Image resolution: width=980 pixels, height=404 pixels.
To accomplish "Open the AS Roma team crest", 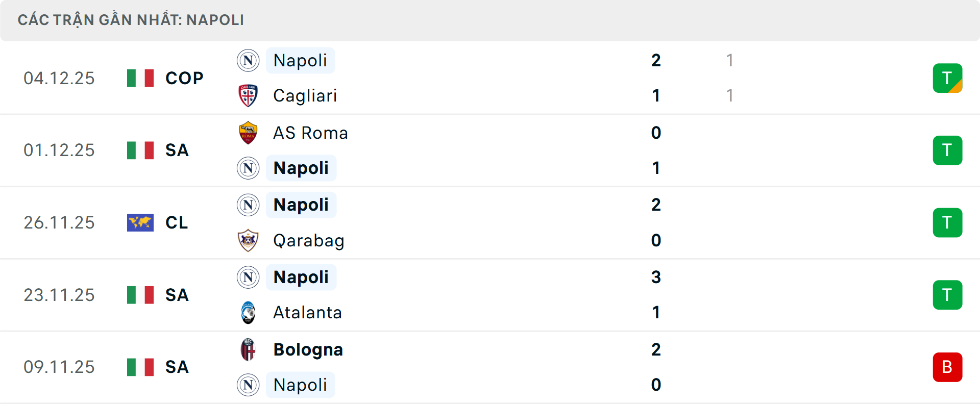I will (248, 133).
